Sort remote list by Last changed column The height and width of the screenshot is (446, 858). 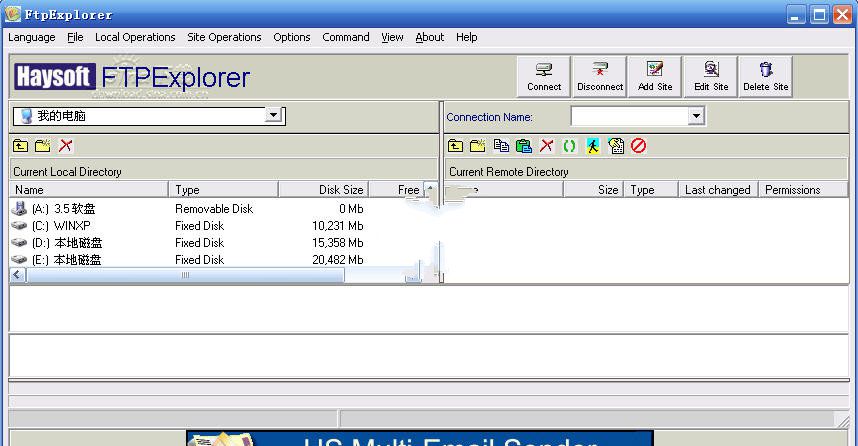point(718,189)
